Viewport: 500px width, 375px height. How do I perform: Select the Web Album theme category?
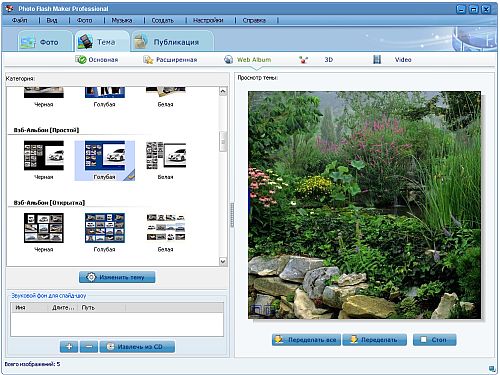tap(247, 60)
